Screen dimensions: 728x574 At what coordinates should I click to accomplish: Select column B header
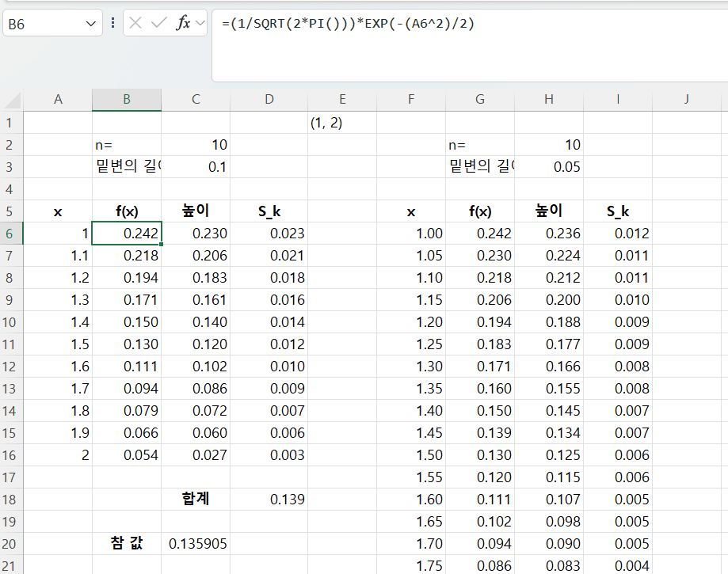click(127, 99)
